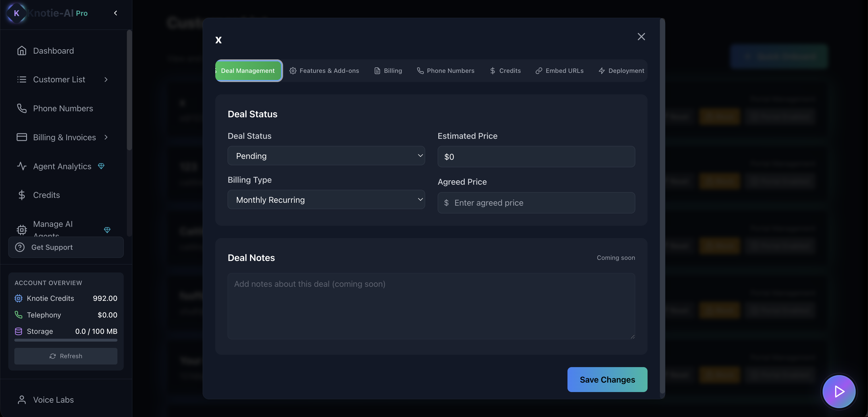
Task: Click the Knotie-AI logo icon
Action: coord(16,13)
